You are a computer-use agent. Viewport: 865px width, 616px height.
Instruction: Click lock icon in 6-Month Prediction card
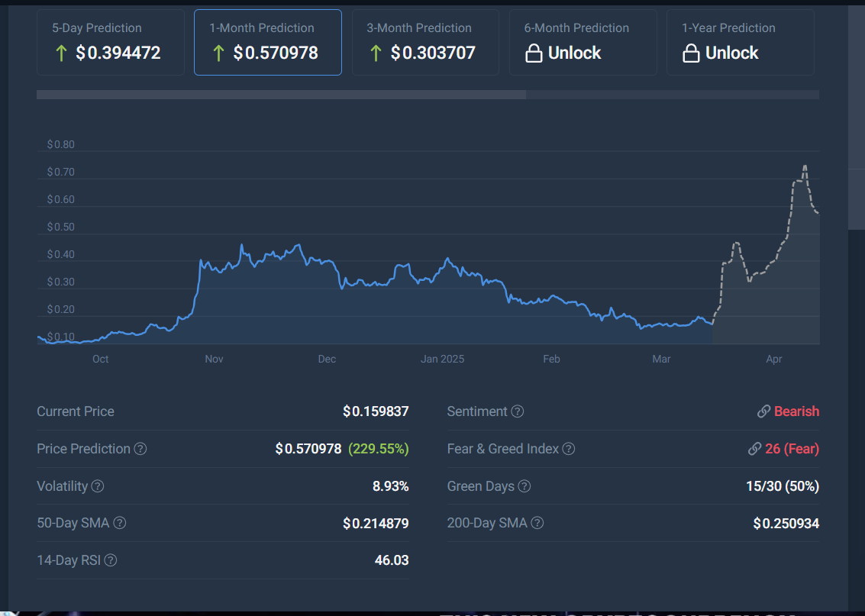pos(534,53)
